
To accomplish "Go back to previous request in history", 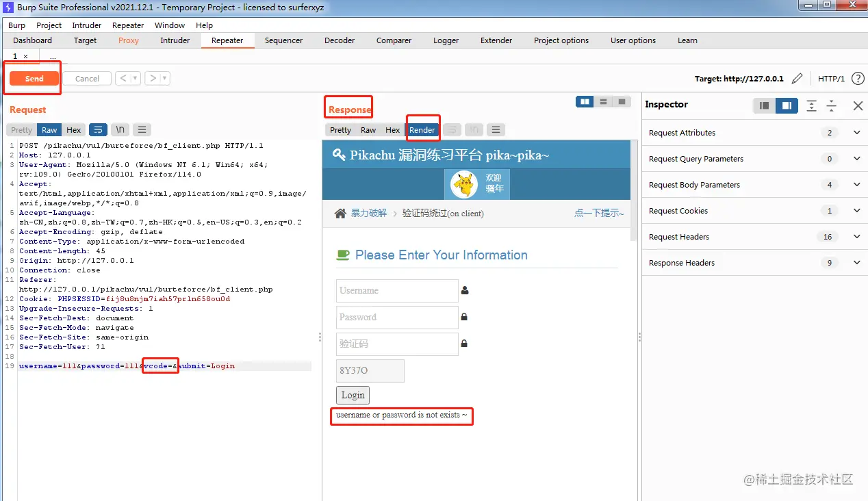I will point(123,79).
